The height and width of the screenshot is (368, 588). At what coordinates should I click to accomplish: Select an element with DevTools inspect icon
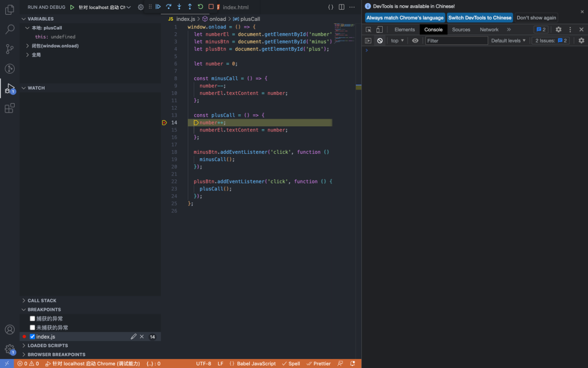click(x=369, y=29)
